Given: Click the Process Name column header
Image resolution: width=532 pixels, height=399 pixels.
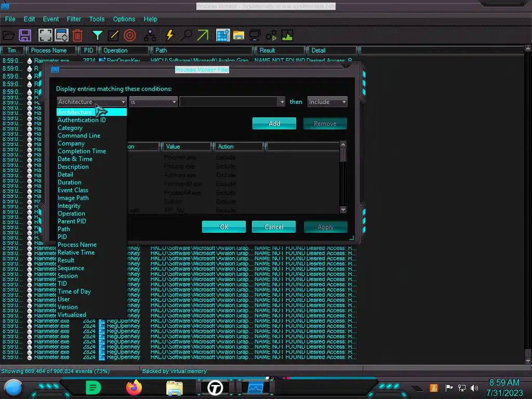Looking at the screenshot, I should click(51, 50).
